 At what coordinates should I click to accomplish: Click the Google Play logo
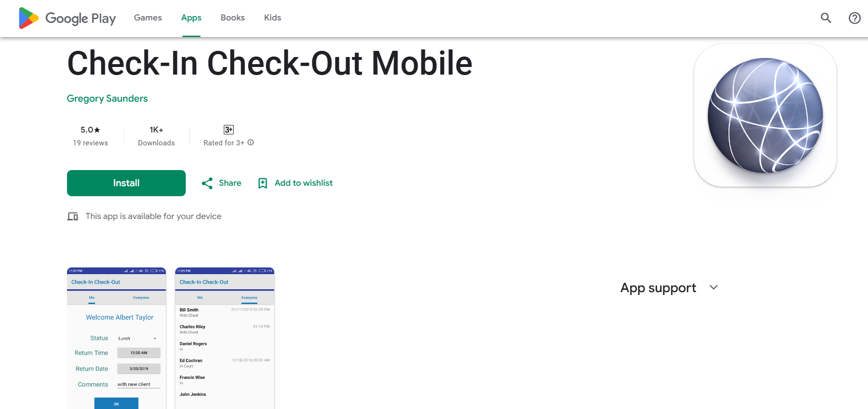[x=67, y=18]
